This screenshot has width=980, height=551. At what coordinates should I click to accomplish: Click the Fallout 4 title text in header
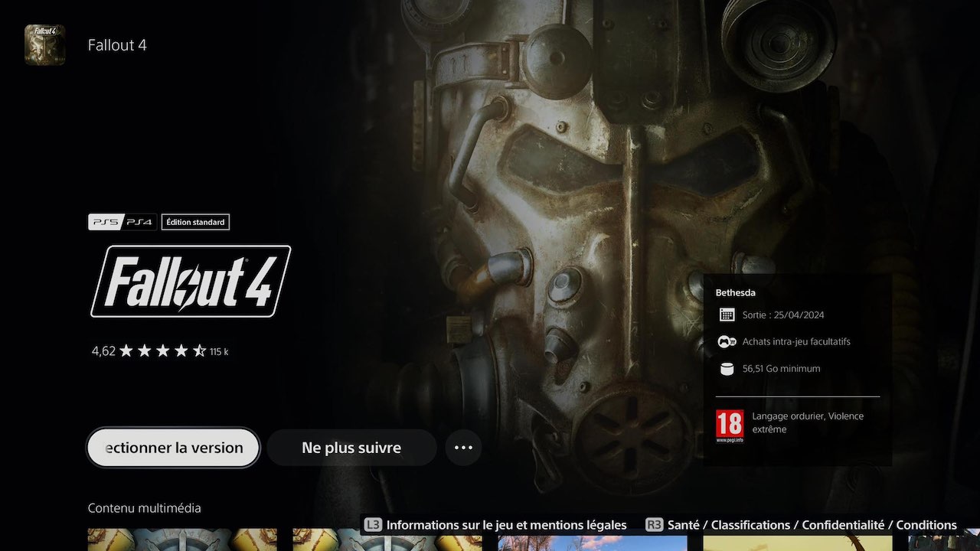tap(117, 45)
